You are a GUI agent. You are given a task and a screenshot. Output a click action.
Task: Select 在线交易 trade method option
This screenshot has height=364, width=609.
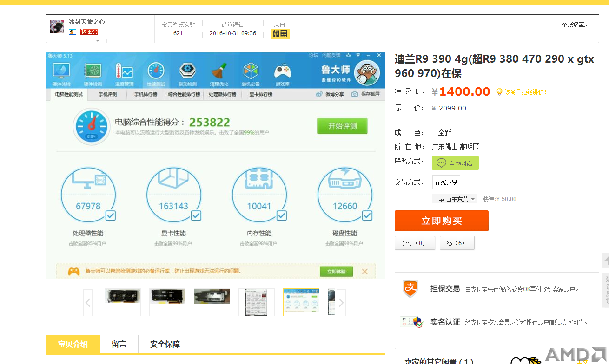[x=446, y=182]
